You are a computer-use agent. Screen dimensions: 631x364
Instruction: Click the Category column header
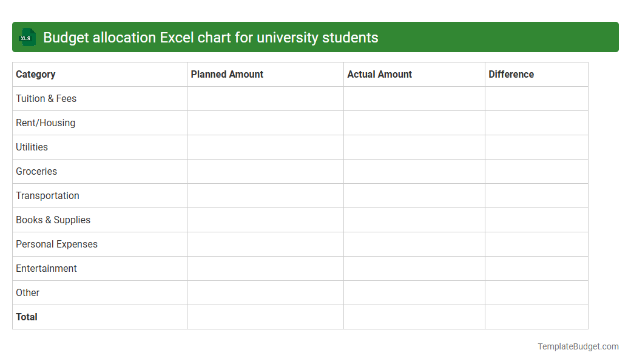pos(35,74)
